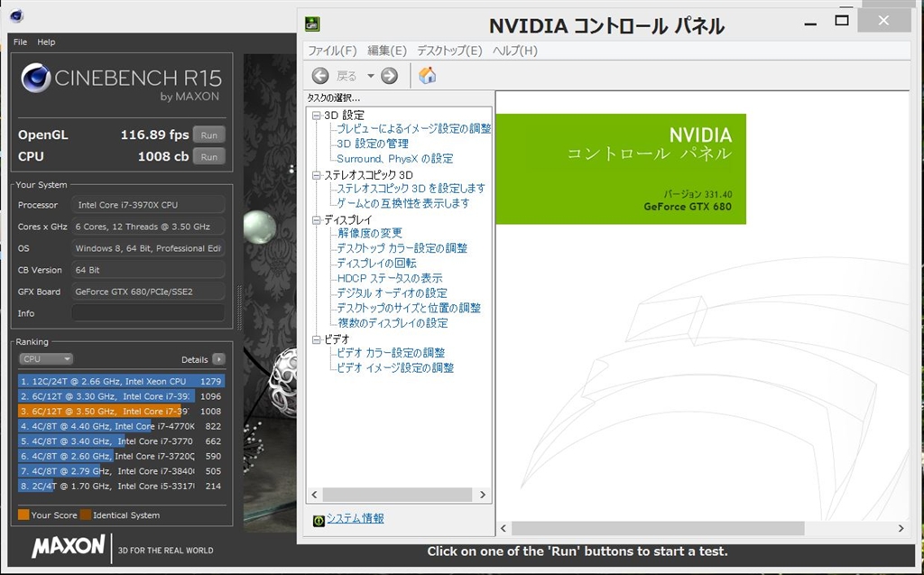Image resolution: width=924 pixels, height=575 pixels.
Task: Go to NVIDIA Control Panel home icon
Action: 427,76
